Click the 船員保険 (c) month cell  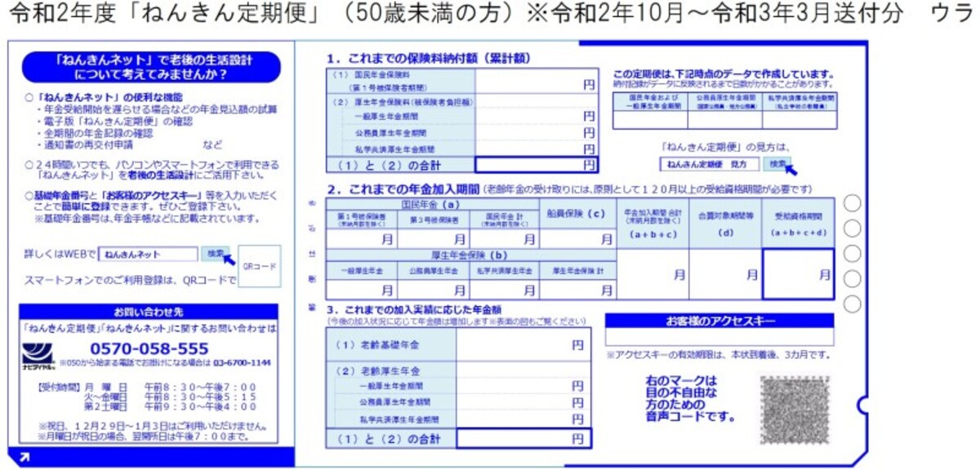pos(577,239)
